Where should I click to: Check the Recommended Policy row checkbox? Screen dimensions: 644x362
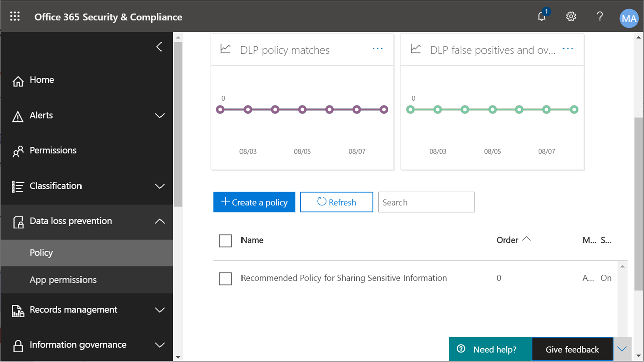[225, 278]
